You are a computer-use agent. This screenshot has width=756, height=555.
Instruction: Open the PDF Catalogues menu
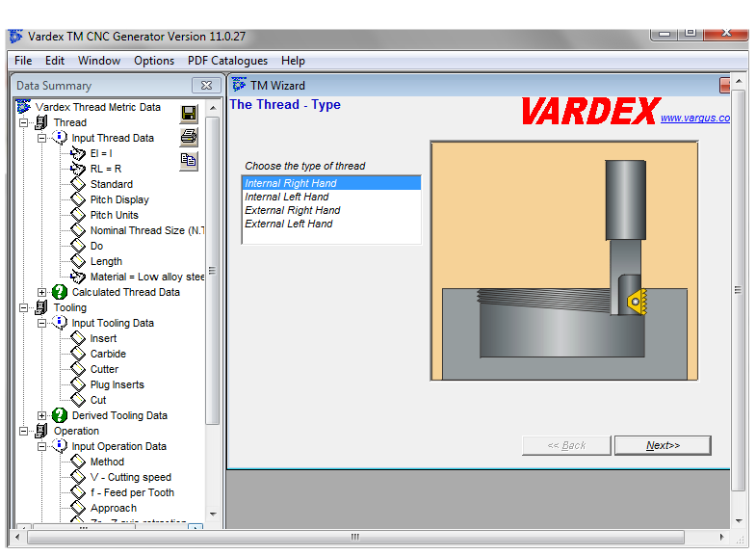point(227,61)
